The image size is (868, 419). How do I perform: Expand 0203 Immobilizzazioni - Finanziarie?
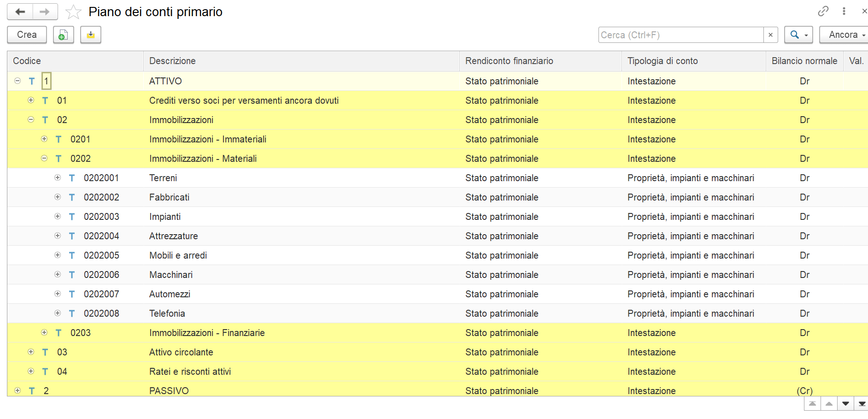[44, 332]
